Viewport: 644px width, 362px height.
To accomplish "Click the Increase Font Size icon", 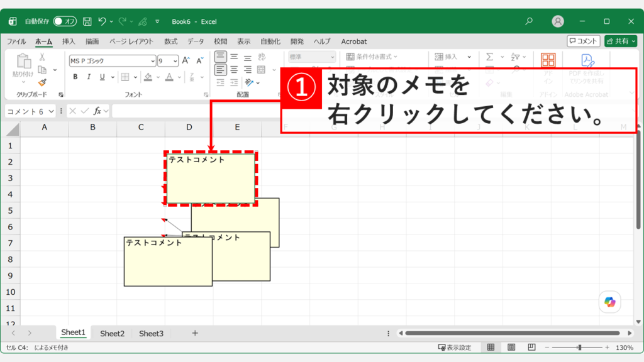I will (186, 61).
